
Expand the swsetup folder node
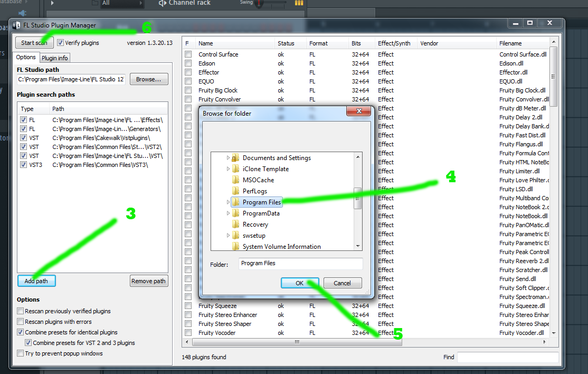(x=228, y=235)
